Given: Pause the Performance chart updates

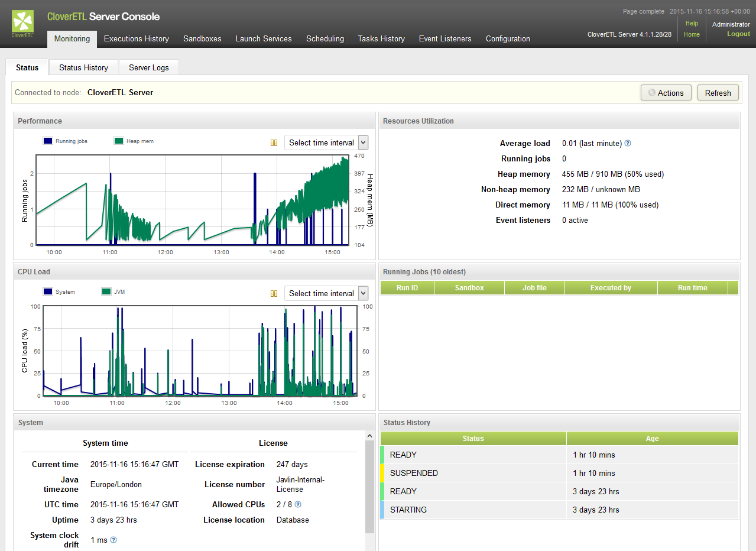Looking at the screenshot, I should (x=274, y=142).
